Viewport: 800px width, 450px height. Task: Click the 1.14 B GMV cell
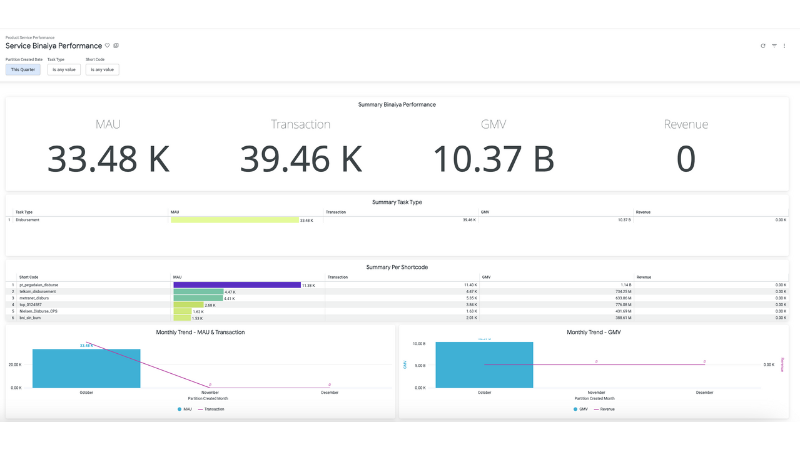[626, 285]
